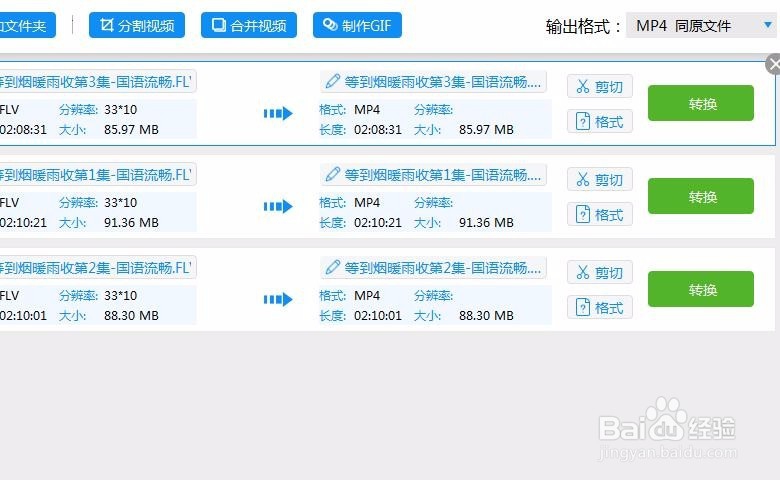Screen dimensions: 780x480
Task: Click 格式 for the 第2集 video
Action: click(599, 307)
